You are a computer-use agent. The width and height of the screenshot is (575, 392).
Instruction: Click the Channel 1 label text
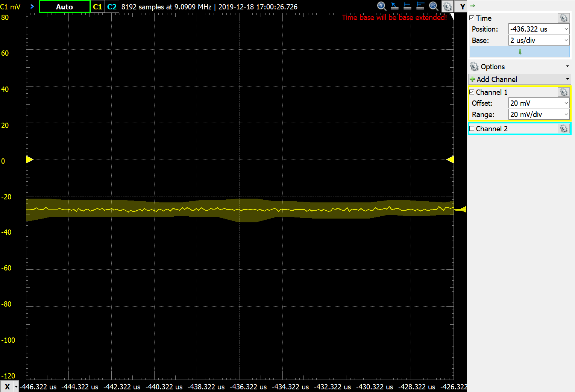[492, 92]
